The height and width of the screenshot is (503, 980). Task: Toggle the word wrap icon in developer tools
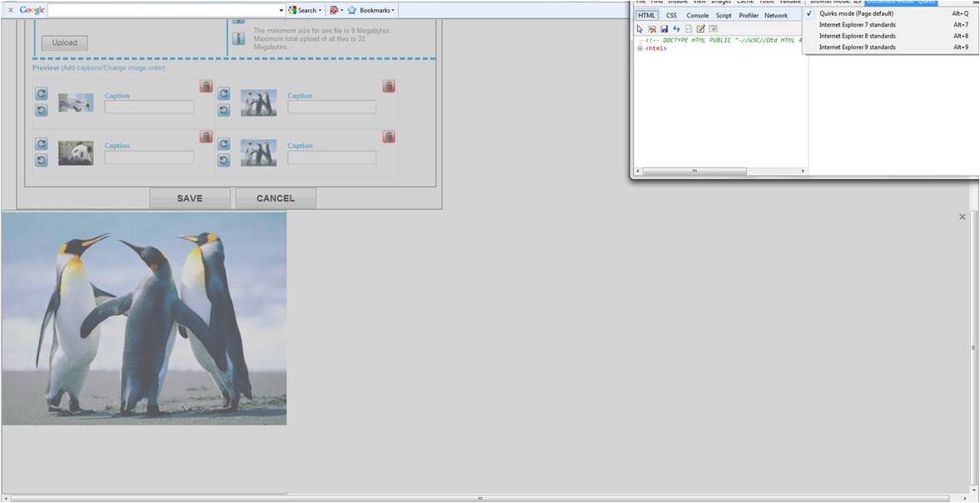[x=713, y=29]
